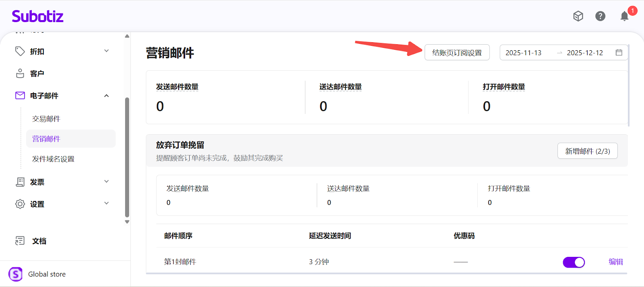Open 交易邮件 submenu item
This screenshot has height=287, width=644.
(x=46, y=119)
